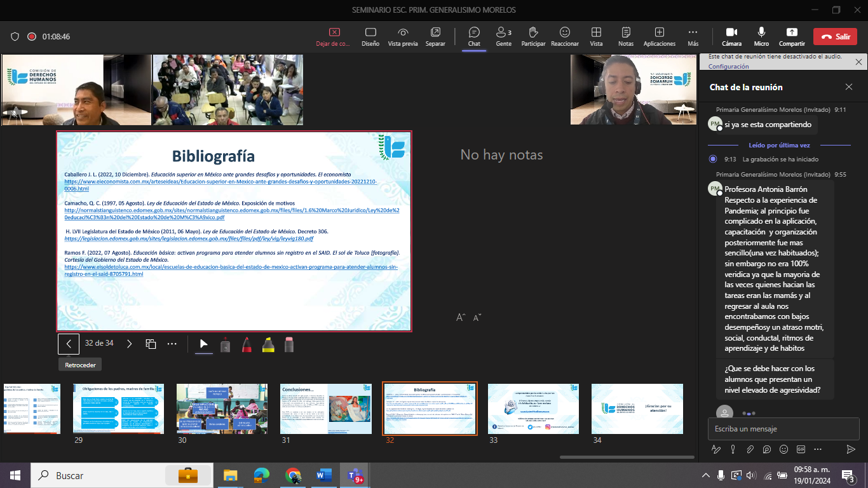
Task: Increase the notes font size
Action: [461, 317]
